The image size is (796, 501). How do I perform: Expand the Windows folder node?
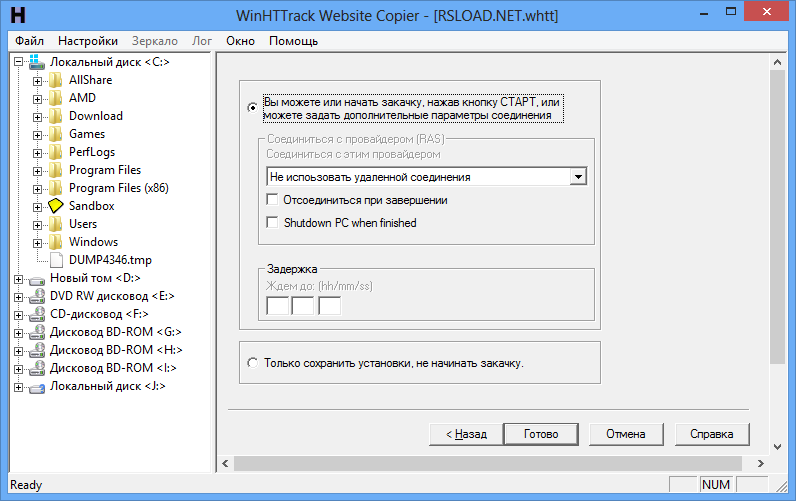37,243
